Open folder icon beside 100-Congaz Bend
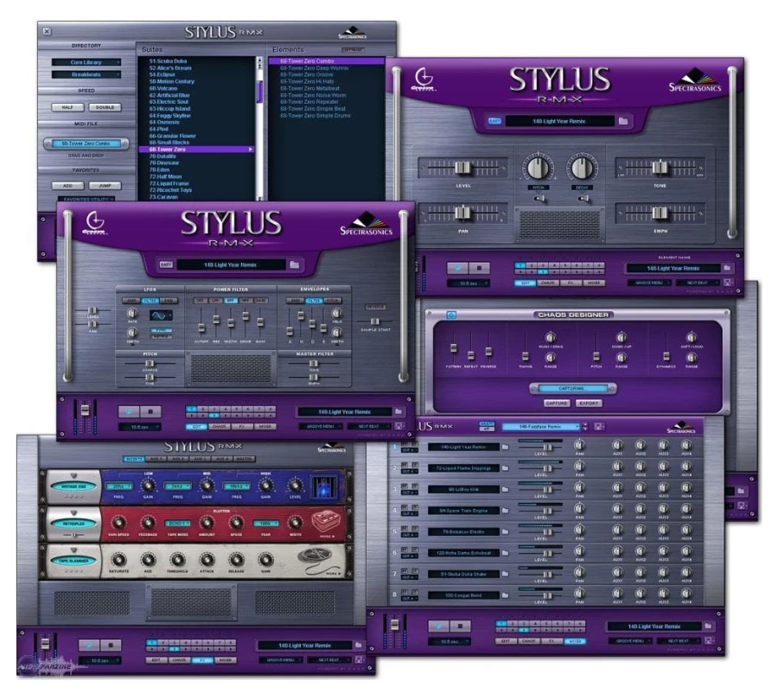Screen dimensions: 778x700 (505, 595)
